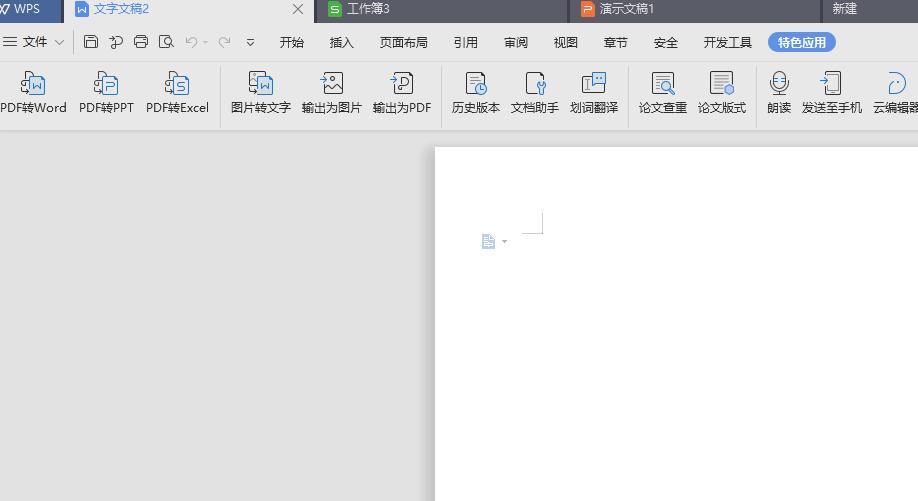Switch to the 审阅 ribbon tab

pyautogui.click(x=516, y=42)
